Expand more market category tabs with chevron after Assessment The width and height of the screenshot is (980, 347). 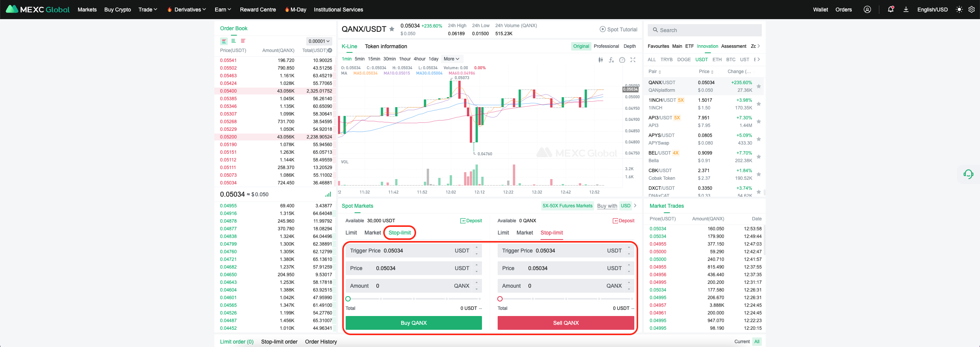[759, 46]
